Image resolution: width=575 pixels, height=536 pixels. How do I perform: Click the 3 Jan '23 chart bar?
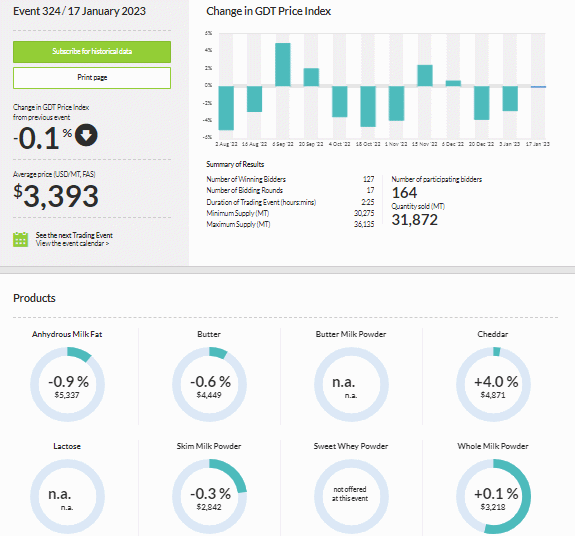click(x=510, y=99)
